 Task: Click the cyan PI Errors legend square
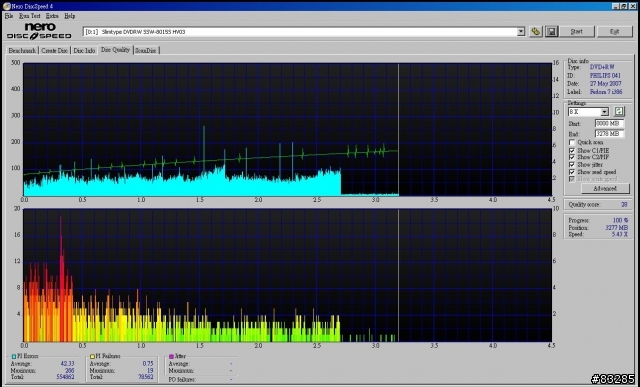[13, 356]
